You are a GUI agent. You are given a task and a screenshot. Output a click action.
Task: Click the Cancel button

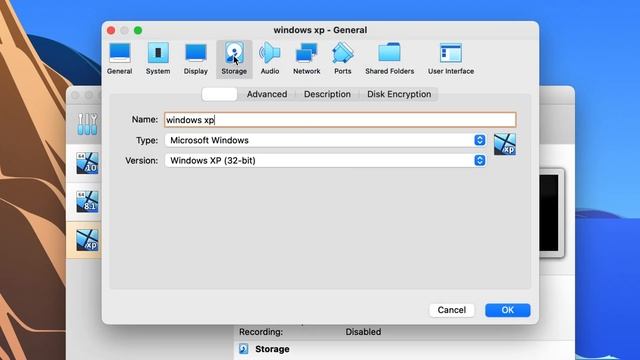coord(451,310)
